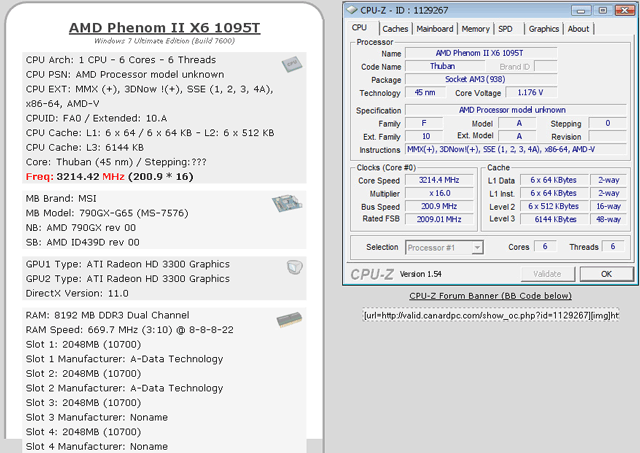Click the Stepping value 0

pyautogui.click(x=607, y=123)
